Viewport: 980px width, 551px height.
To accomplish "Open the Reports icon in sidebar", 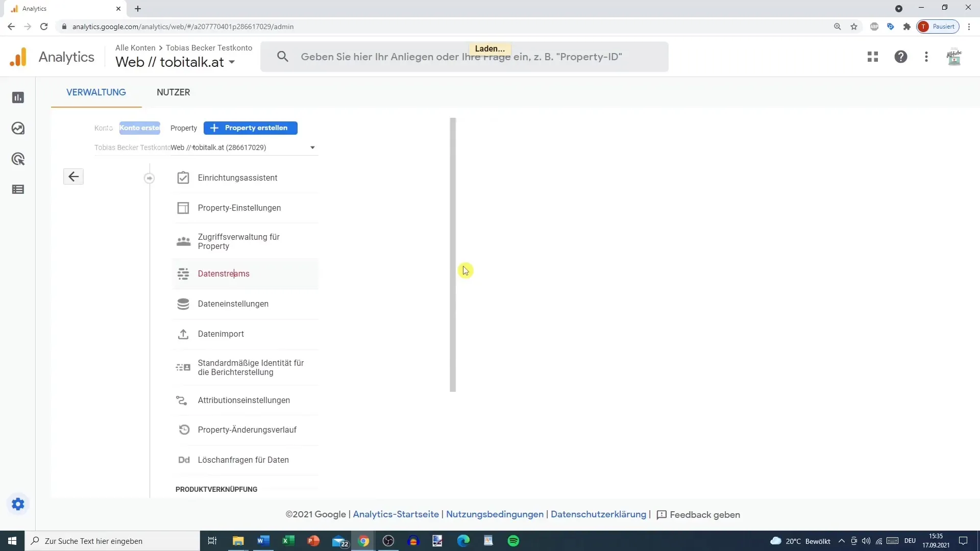I will point(18,97).
